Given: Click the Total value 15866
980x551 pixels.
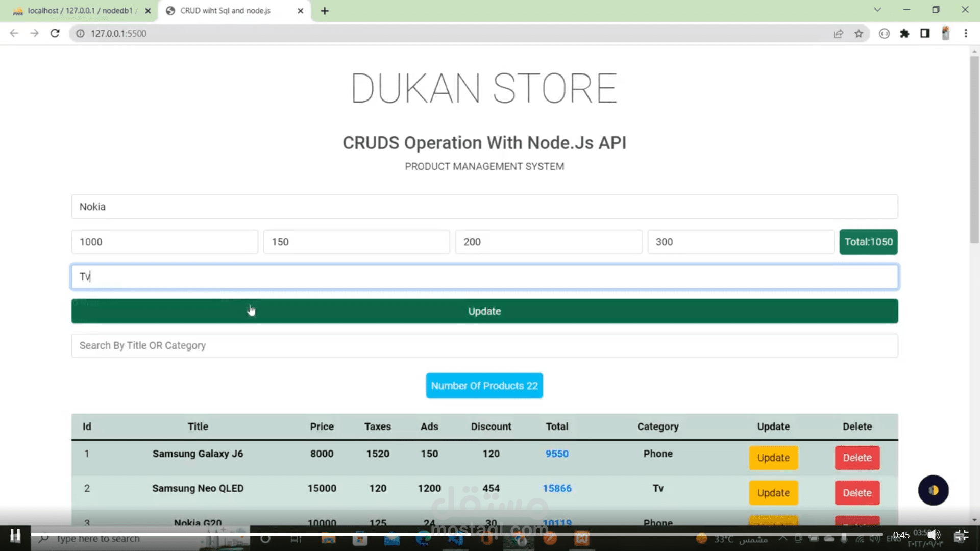Looking at the screenshot, I should click(557, 488).
